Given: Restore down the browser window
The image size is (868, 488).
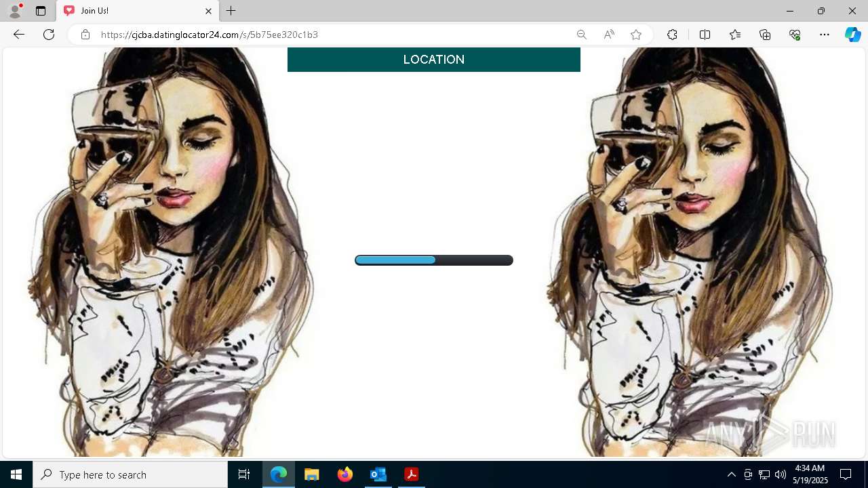Looking at the screenshot, I should coord(821,11).
